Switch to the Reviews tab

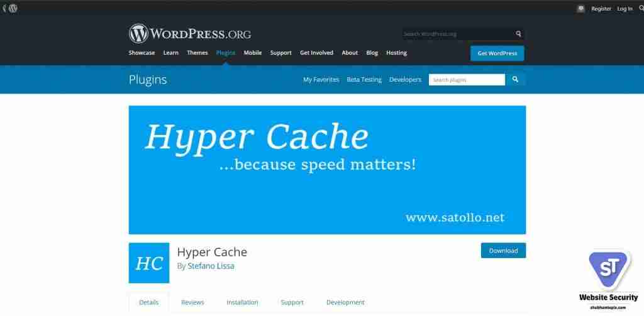click(x=192, y=302)
